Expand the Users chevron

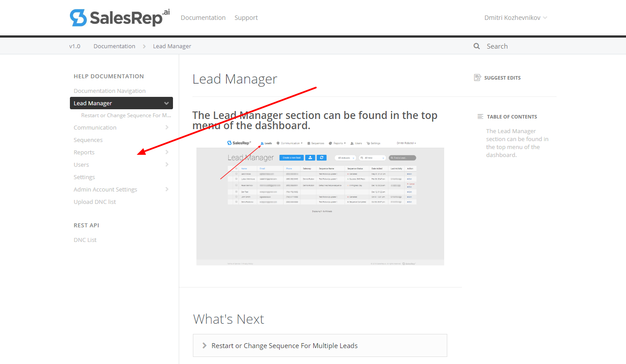167,165
